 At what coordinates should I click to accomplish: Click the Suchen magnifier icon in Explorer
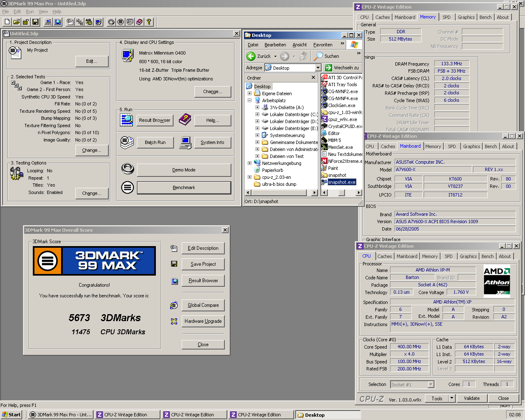point(318,56)
